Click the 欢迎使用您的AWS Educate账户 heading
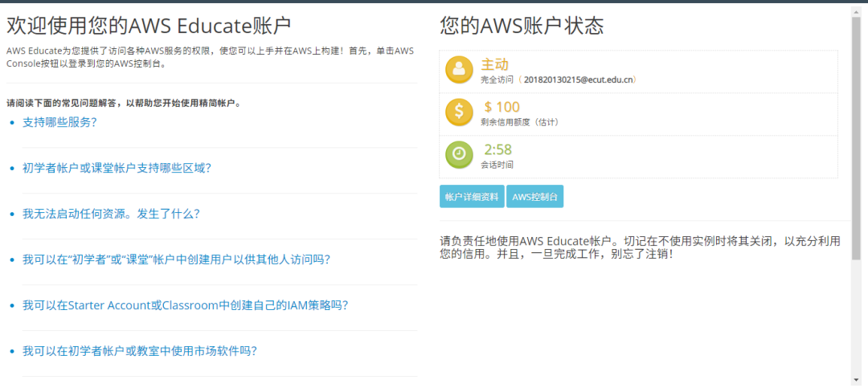Image resolution: width=868 pixels, height=392 pixels. coord(149,26)
